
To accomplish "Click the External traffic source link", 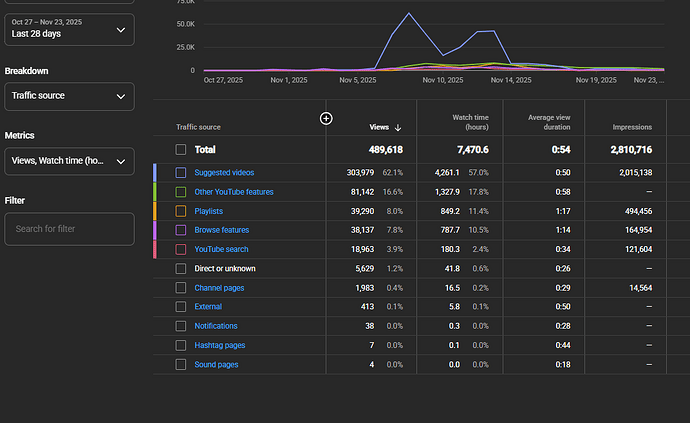I will click(x=208, y=307).
